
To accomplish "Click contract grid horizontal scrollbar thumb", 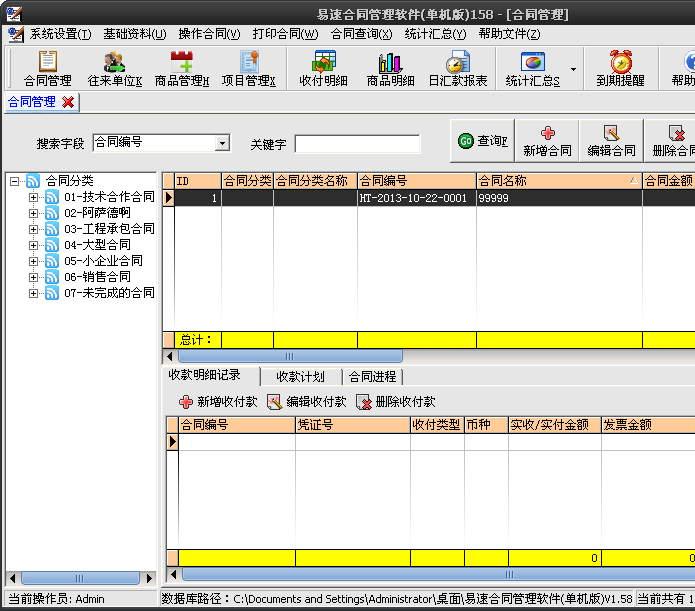I will point(290,356).
